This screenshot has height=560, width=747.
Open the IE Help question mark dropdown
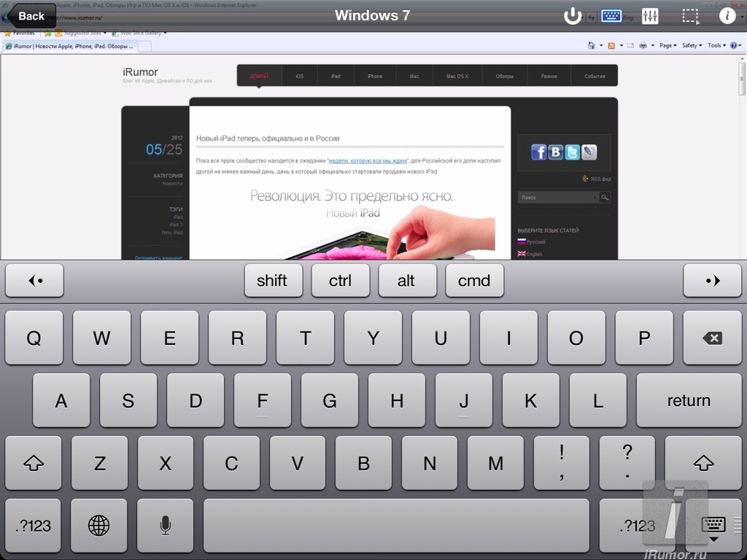[735, 46]
